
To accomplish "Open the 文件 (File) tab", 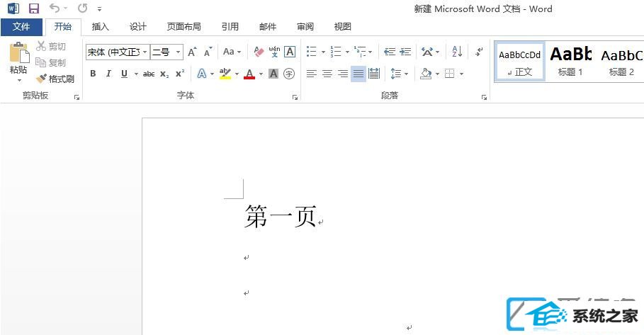I will click(21, 27).
